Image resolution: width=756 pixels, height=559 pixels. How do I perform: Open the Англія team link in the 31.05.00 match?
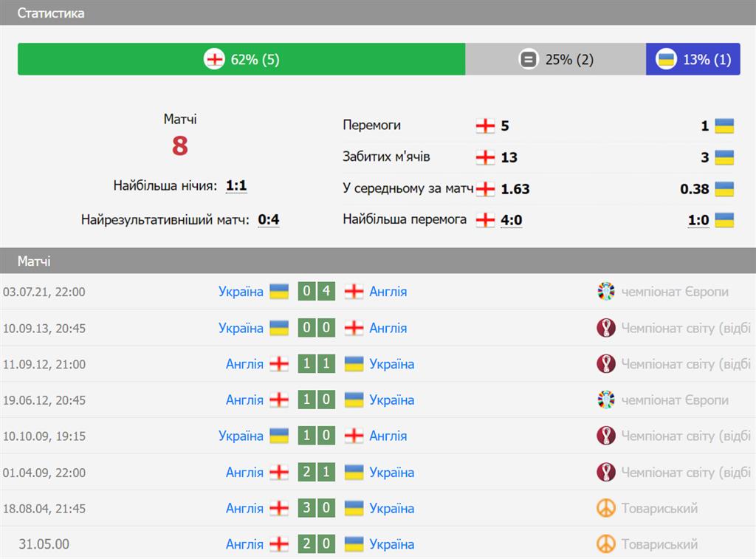click(x=244, y=544)
